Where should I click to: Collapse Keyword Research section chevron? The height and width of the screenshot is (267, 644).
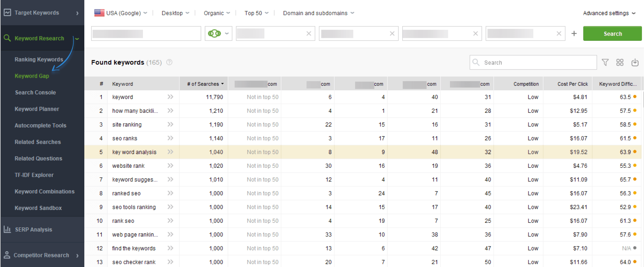[77, 39]
